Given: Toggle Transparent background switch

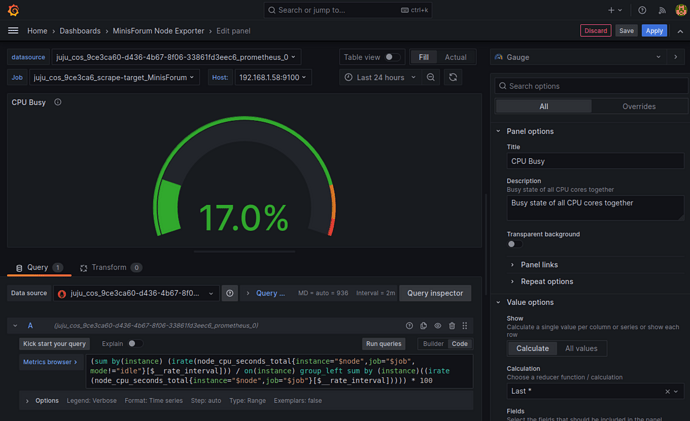Looking at the screenshot, I should (514, 244).
